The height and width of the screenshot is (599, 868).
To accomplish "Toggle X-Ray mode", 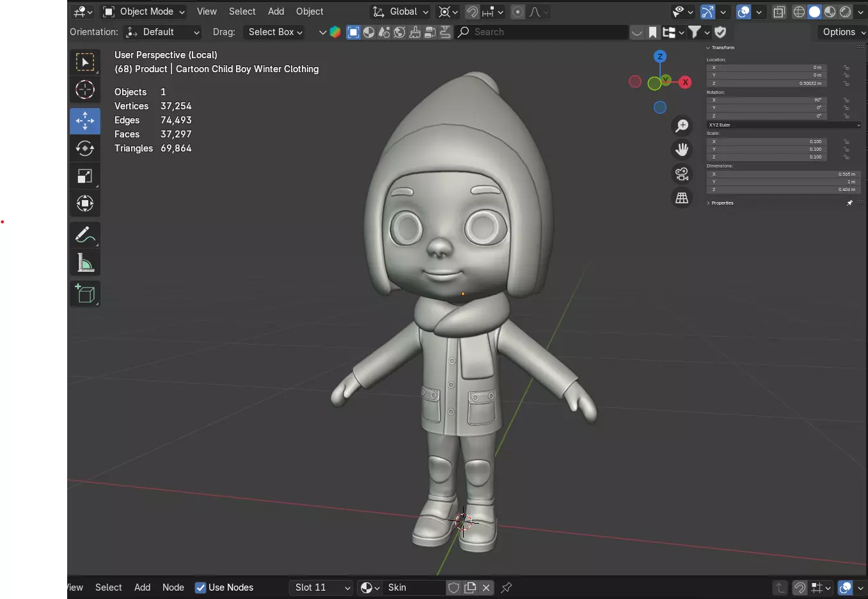I will (x=779, y=12).
